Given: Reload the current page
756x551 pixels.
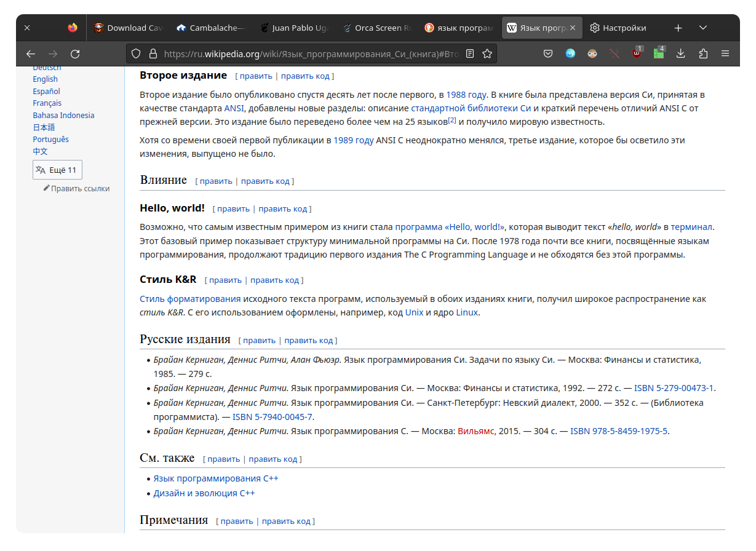Looking at the screenshot, I should pos(75,54).
